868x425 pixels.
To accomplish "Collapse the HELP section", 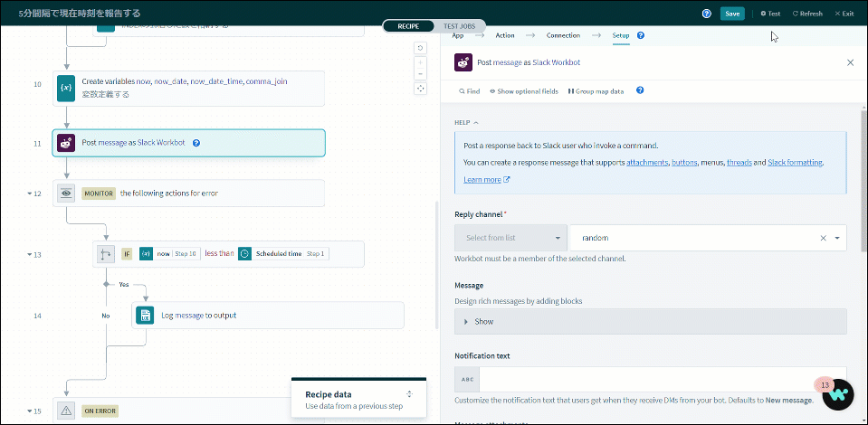I will pyautogui.click(x=467, y=122).
